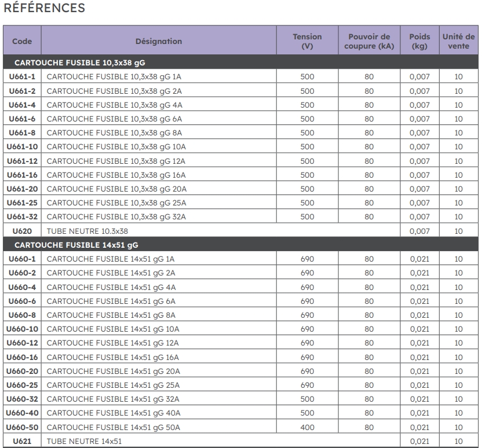Screen dimensions: 482x448
Task: Click product code U661-1
Action: pyautogui.click(x=23, y=77)
